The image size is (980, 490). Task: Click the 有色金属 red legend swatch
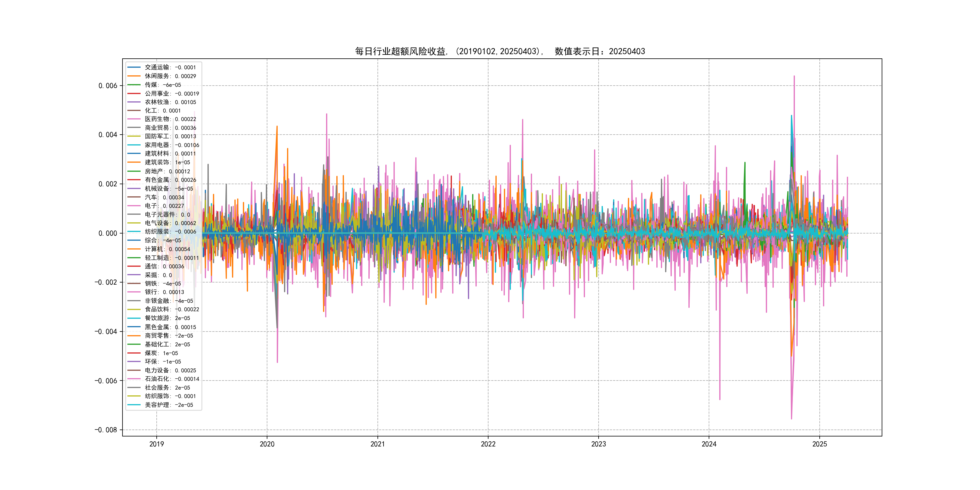134,180
